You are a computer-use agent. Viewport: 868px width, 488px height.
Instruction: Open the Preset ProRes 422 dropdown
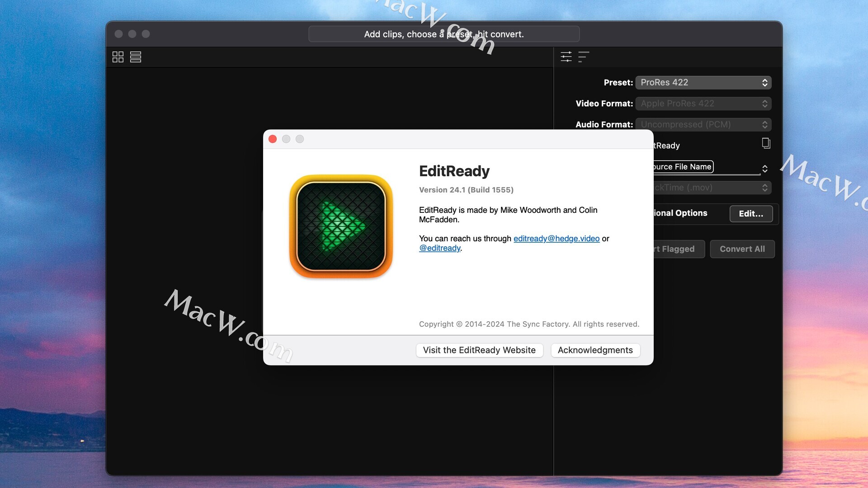pos(703,83)
